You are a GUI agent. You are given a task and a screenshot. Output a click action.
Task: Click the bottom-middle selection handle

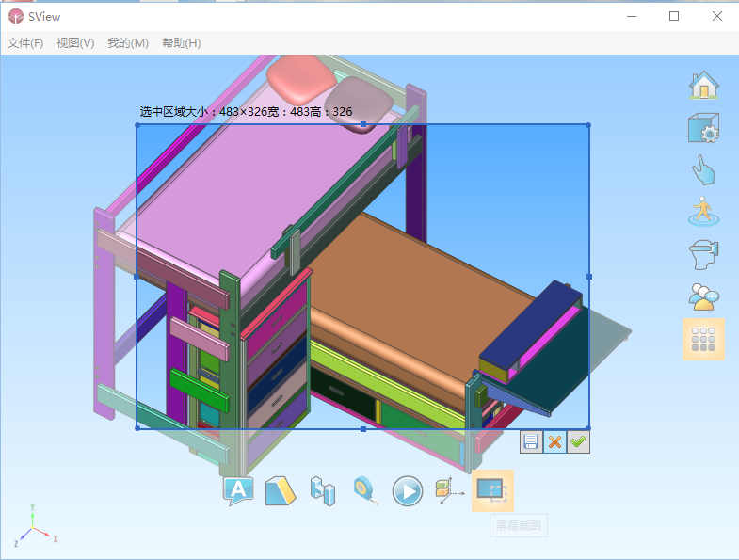363,429
